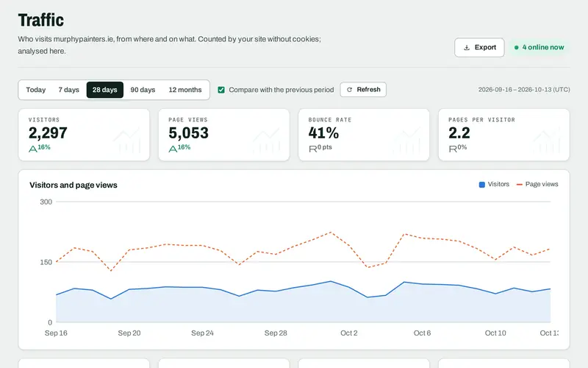Click the Visitors legend label

coord(498,184)
